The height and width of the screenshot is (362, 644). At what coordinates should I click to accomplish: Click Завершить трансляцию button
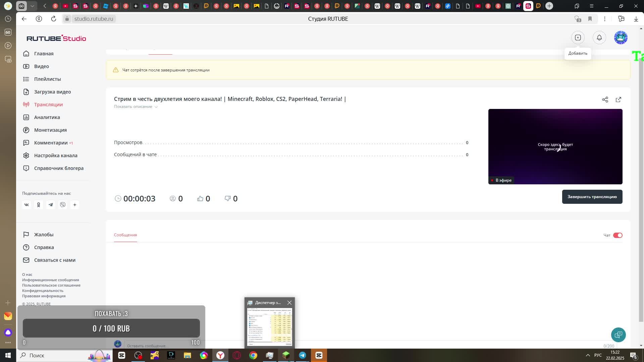point(592,197)
